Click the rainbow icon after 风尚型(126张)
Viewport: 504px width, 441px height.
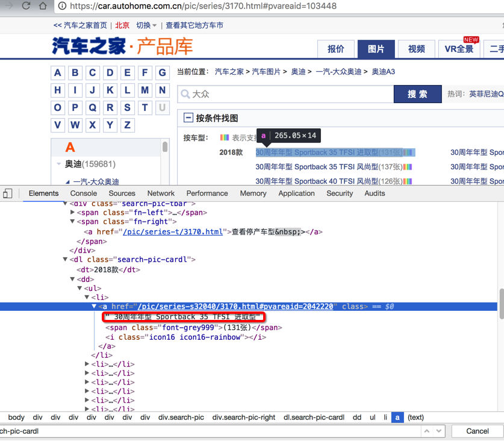pos(408,181)
